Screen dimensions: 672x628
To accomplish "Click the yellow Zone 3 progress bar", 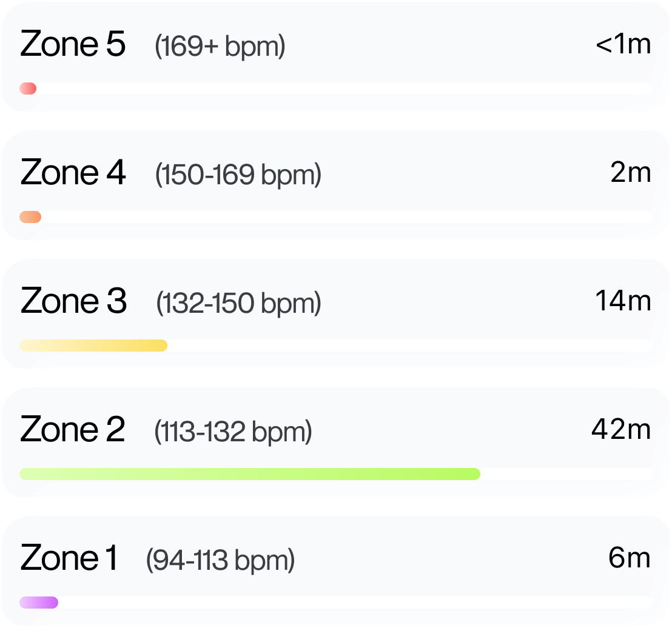I will (x=93, y=346).
